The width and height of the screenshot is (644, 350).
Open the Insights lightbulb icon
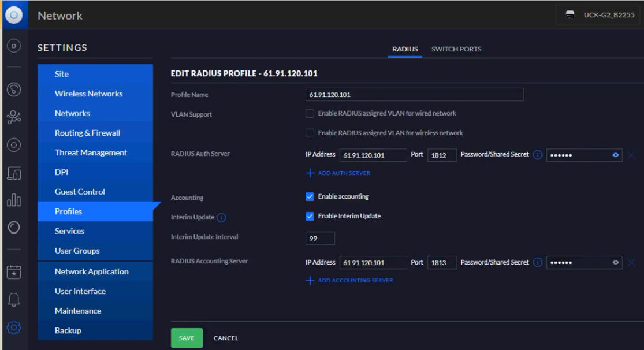tap(14, 228)
